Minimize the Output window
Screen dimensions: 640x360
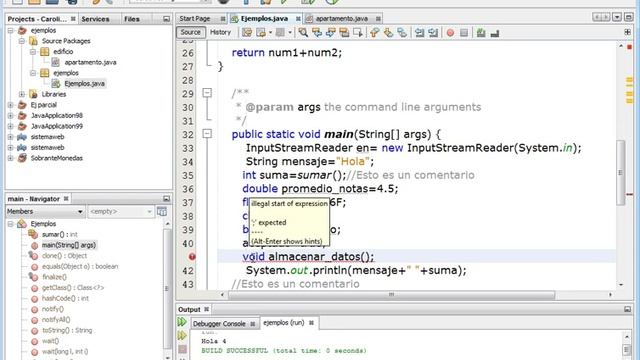coord(627,309)
